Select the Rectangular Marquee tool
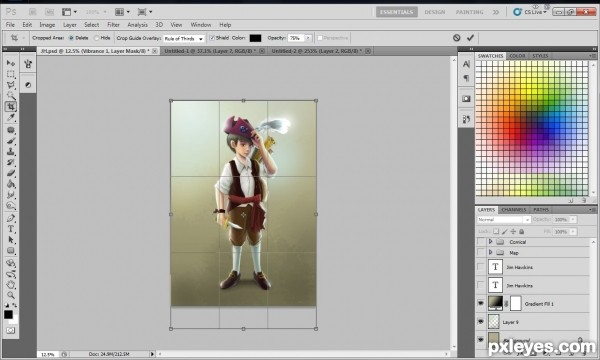The width and height of the screenshot is (600, 360). pyautogui.click(x=11, y=74)
